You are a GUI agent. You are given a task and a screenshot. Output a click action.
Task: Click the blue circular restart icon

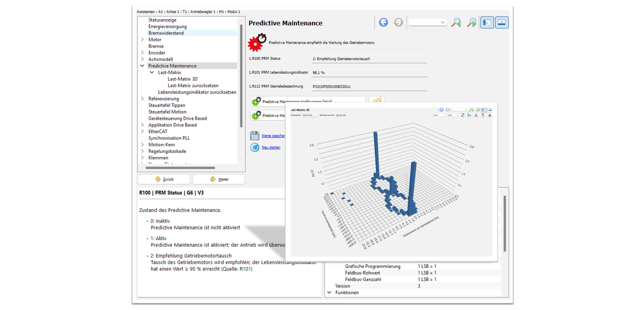(255, 147)
